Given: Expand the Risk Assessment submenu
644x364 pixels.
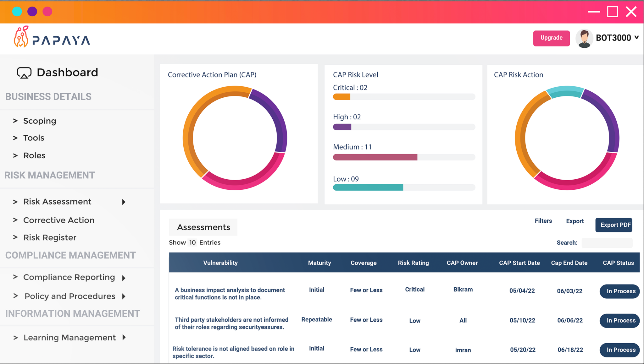Looking at the screenshot, I should 124,202.
